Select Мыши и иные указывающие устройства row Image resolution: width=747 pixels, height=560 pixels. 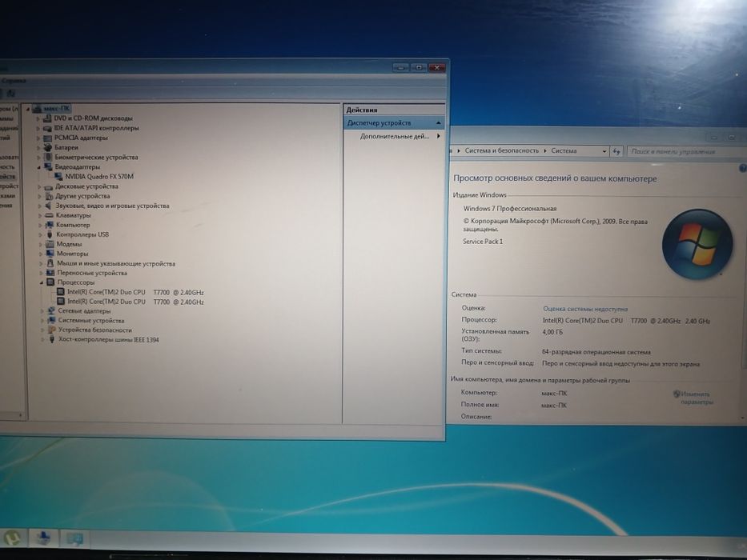[x=116, y=263]
